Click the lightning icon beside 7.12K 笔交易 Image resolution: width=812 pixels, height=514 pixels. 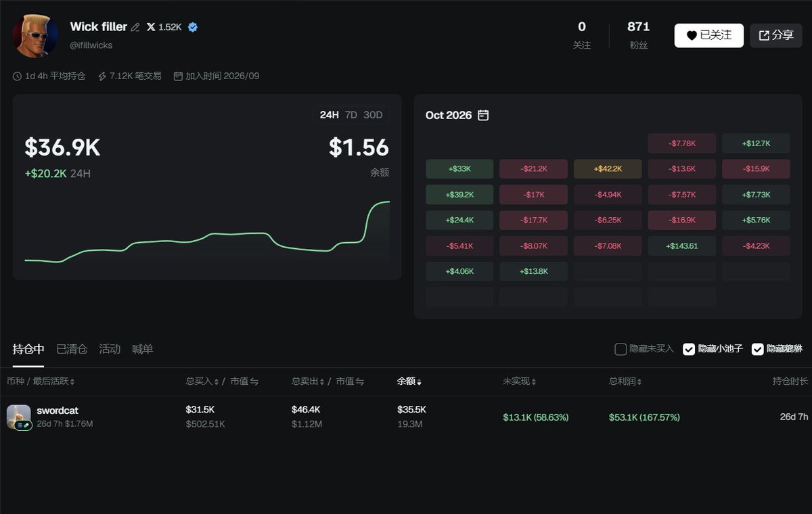[102, 76]
